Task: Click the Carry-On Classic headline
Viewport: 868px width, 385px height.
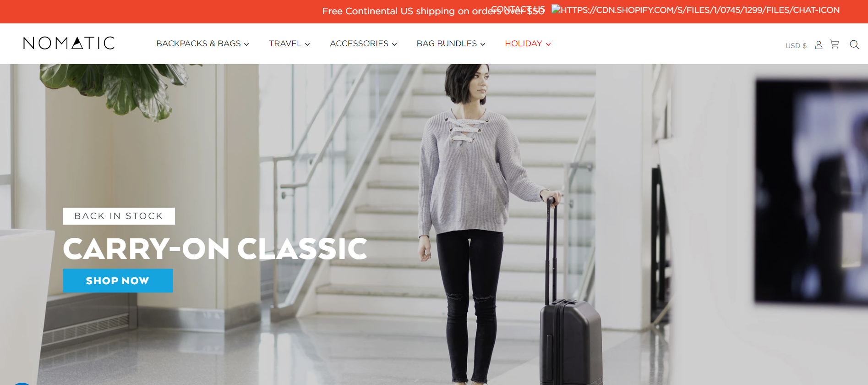Action: [215, 249]
